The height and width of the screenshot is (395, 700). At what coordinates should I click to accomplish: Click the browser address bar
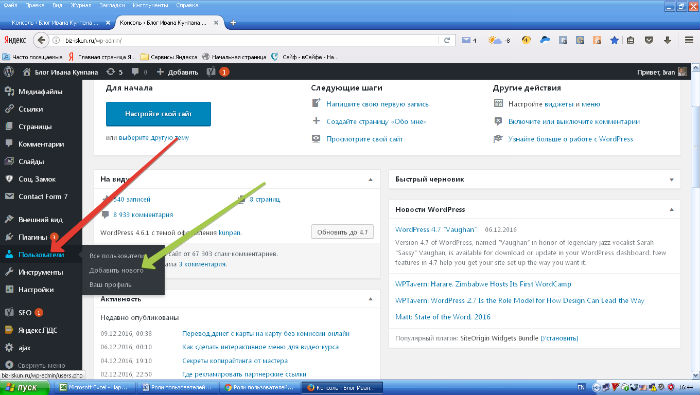click(250, 40)
